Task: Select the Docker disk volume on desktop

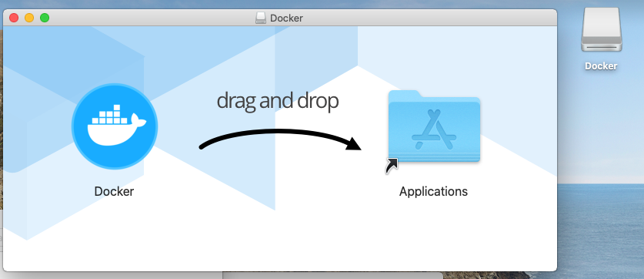Action: 601,29
